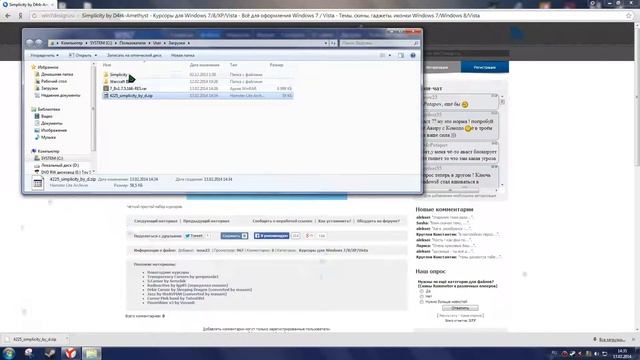Open Загрузки in sidebar favorites
The image size is (640, 360).
(x=49, y=88)
